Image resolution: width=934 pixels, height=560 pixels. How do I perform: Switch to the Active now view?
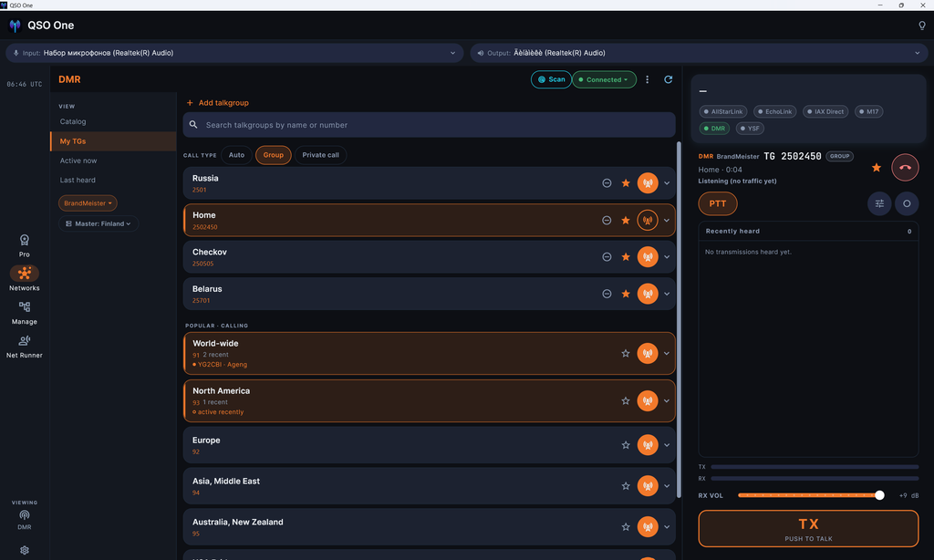[78, 161]
